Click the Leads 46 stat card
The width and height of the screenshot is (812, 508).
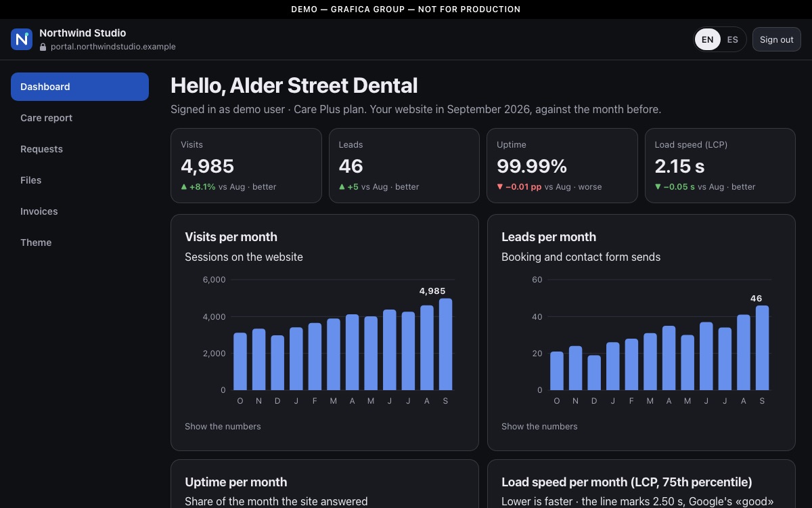tap(404, 166)
